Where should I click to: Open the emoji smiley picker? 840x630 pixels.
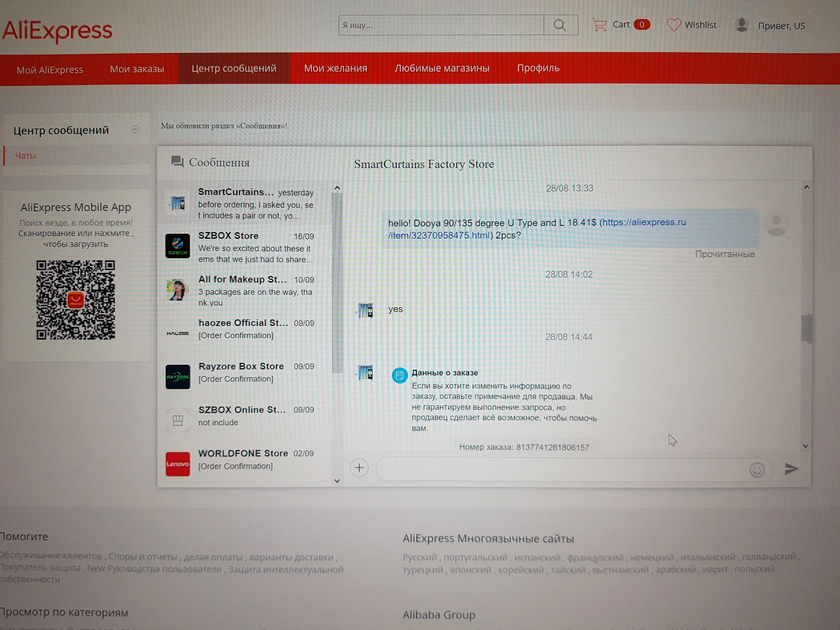click(757, 470)
